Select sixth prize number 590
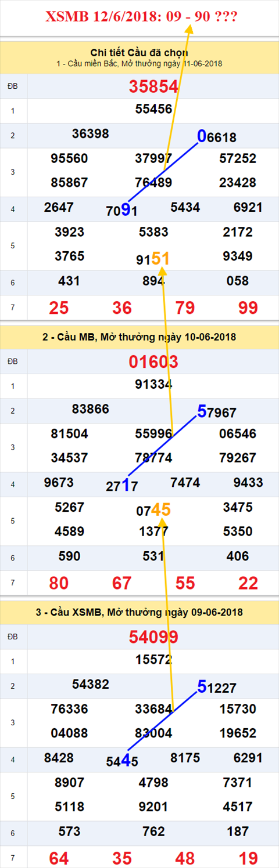Screen dimensions: 279x868 (x=69, y=556)
